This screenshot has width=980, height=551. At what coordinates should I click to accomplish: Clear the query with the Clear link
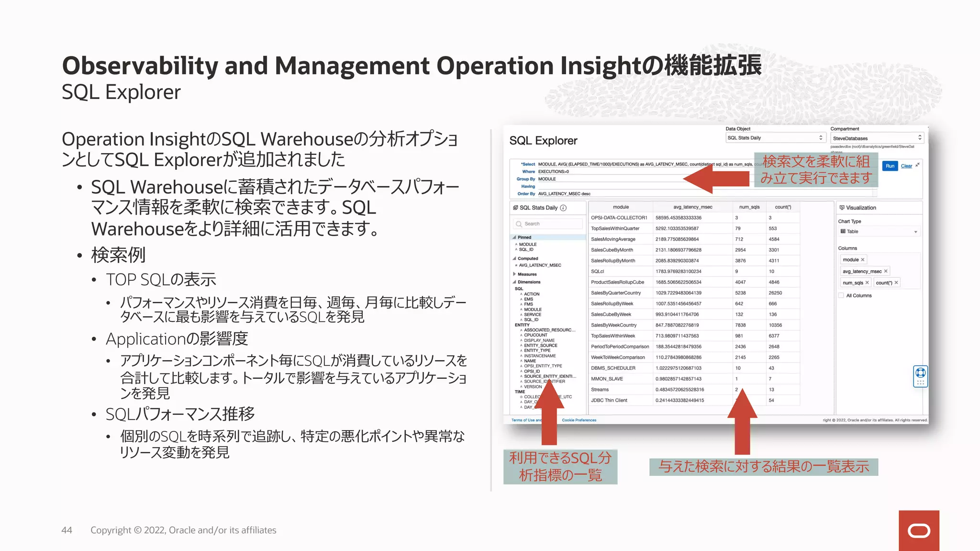pyautogui.click(x=906, y=166)
